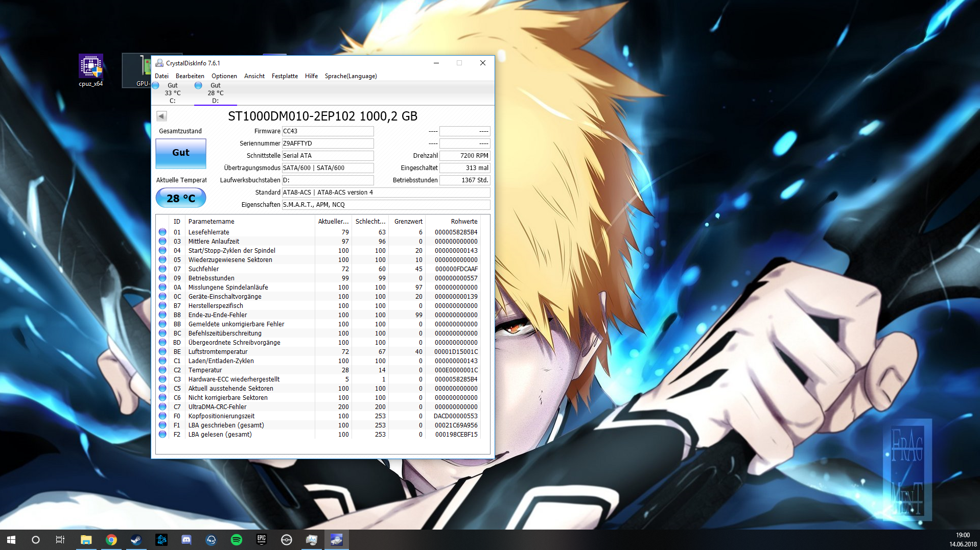Click the Seriennummer field
Screen dimensions: 980x550
(x=328, y=144)
